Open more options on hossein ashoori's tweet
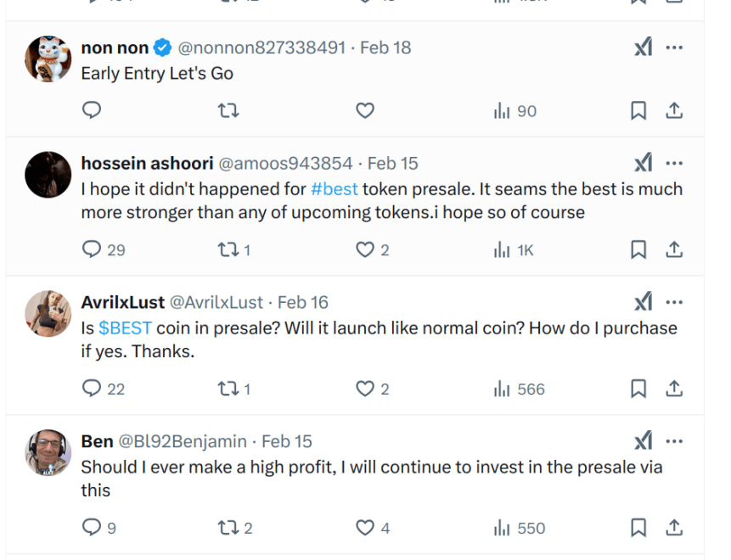Viewport: 731px width, 560px height. (674, 163)
